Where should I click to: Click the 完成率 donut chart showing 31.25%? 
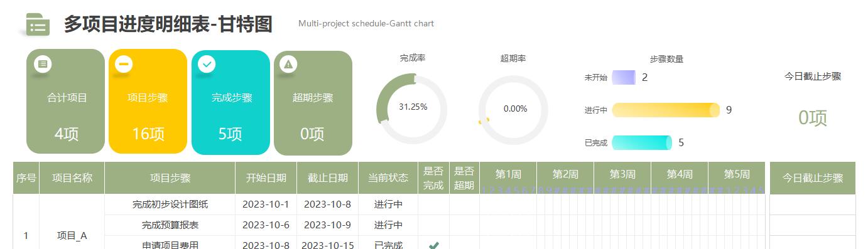pyautogui.click(x=412, y=109)
